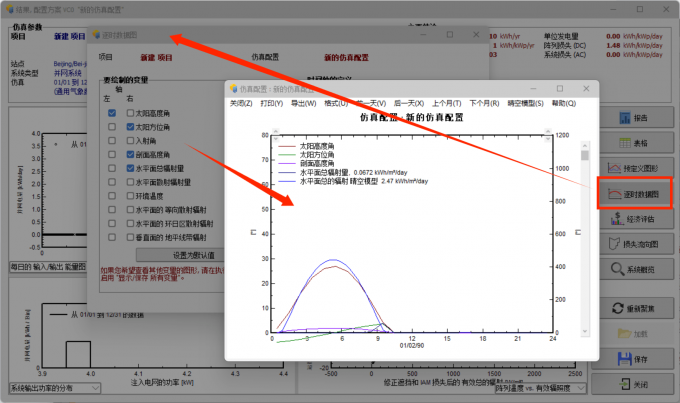Open the 逐时数据图 hourly graph button

coord(634,194)
